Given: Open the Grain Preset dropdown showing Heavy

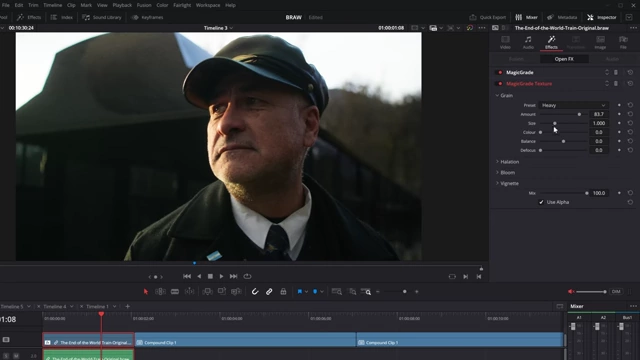Looking at the screenshot, I should (573, 105).
